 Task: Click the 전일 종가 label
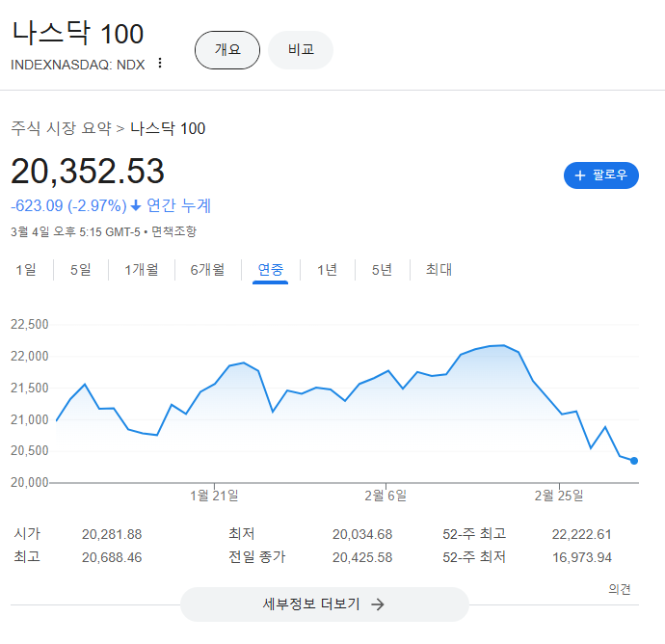point(257,556)
